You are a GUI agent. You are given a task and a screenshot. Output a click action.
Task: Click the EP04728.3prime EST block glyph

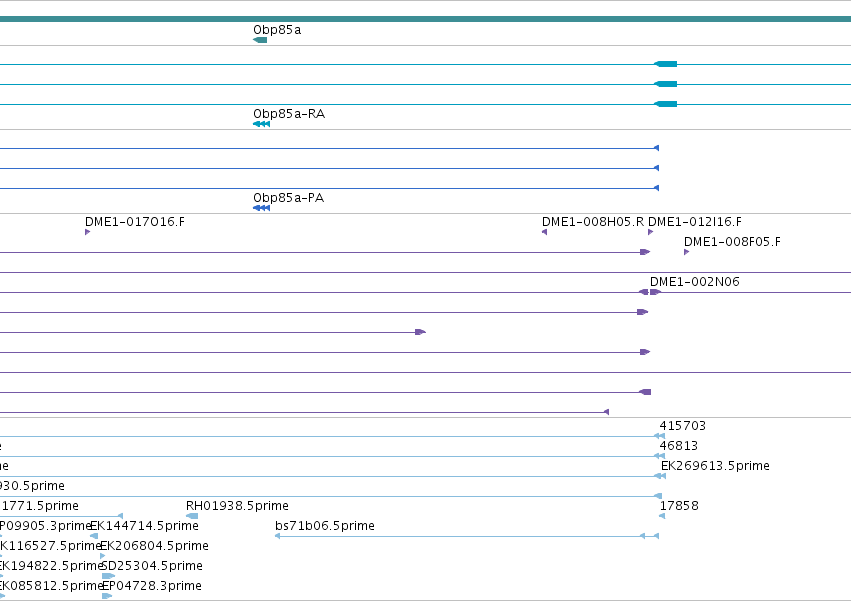coord(107,596)
